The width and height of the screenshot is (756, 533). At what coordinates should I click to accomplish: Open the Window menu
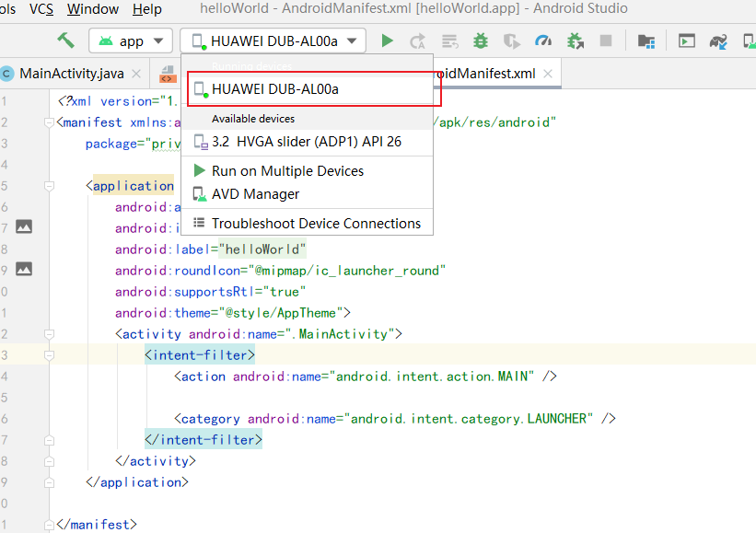[x=93, y=8]
